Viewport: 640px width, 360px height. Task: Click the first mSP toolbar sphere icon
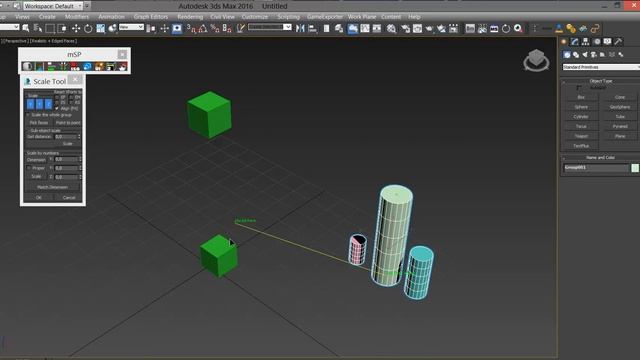click(x=27, y=66)
